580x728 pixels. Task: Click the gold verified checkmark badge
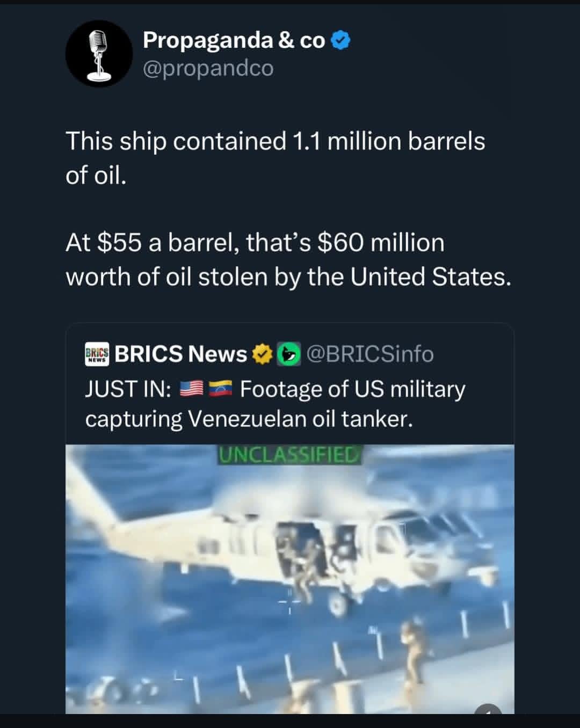[262, 354]
